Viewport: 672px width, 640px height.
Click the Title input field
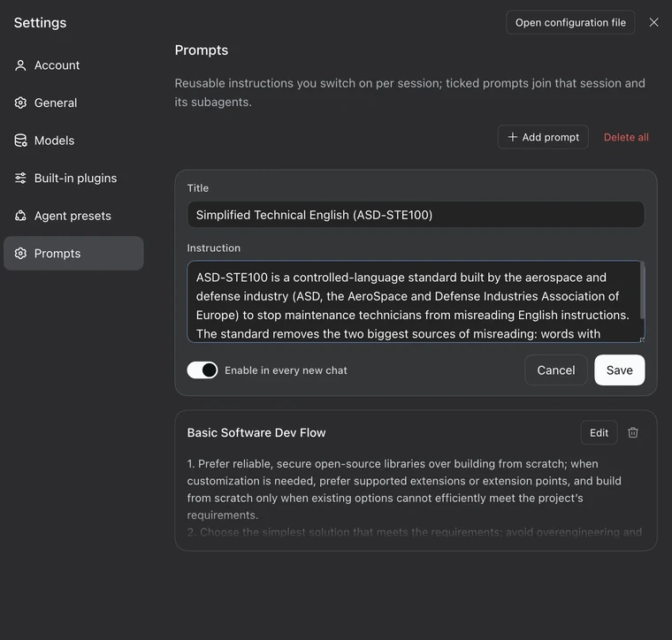[x=416, y=215]
